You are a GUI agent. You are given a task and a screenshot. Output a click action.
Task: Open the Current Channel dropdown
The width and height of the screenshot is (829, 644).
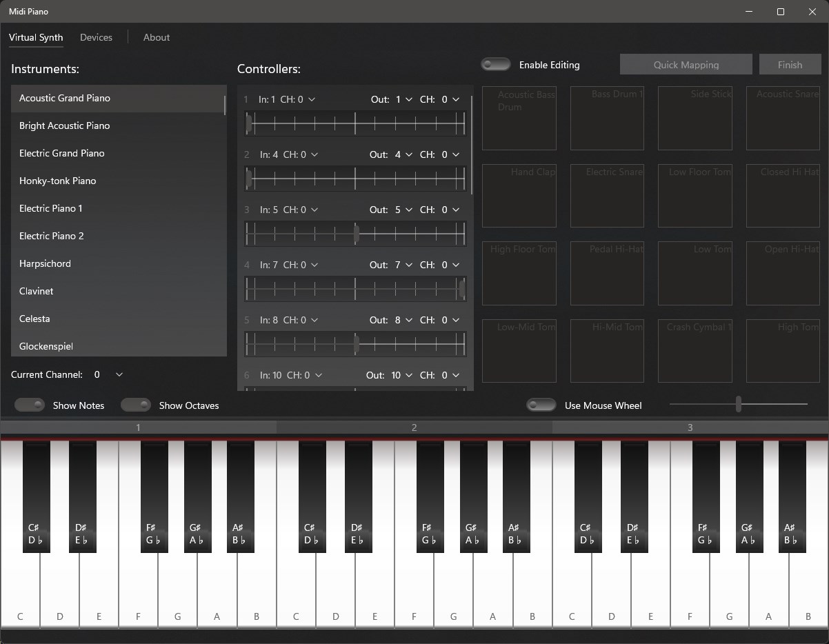point(109,374)
